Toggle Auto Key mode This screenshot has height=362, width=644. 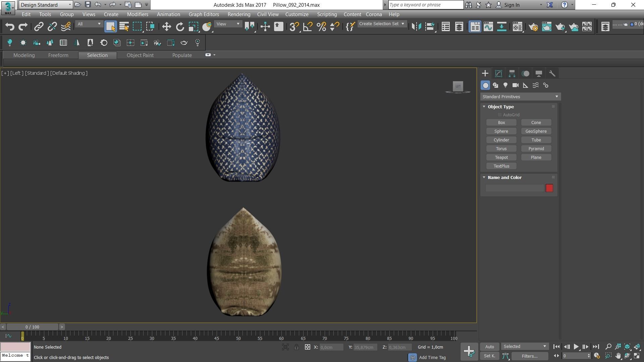click(489, 347)
